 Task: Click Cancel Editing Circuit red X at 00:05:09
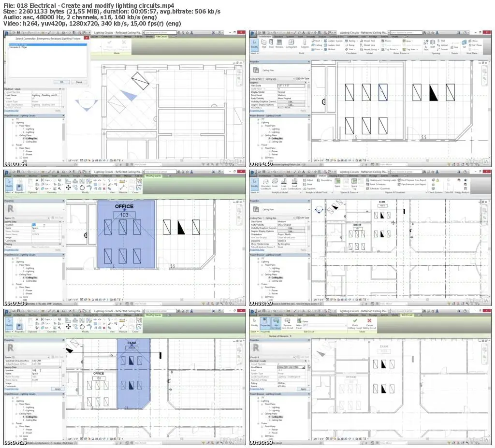click(369, 324)
